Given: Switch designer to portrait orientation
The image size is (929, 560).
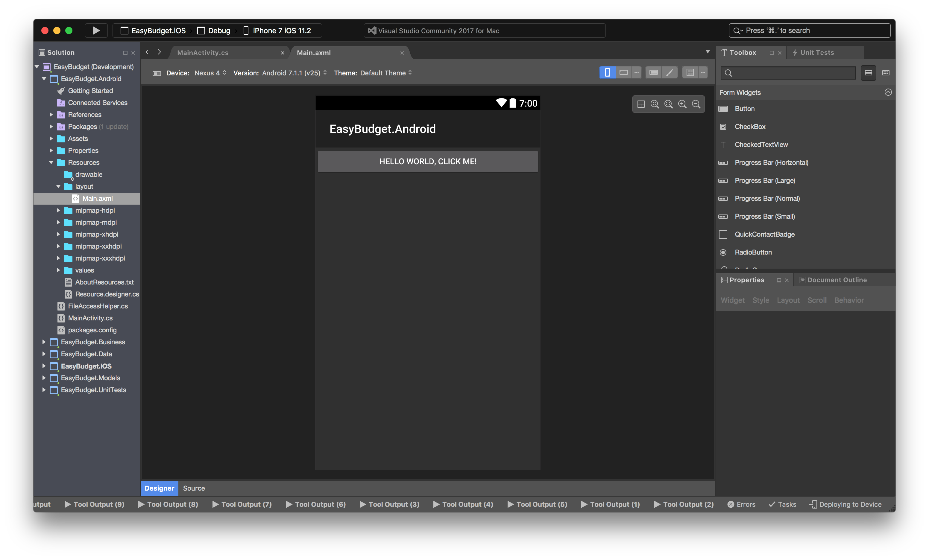Looking at the screenshot, I should (x=607, y=73).
